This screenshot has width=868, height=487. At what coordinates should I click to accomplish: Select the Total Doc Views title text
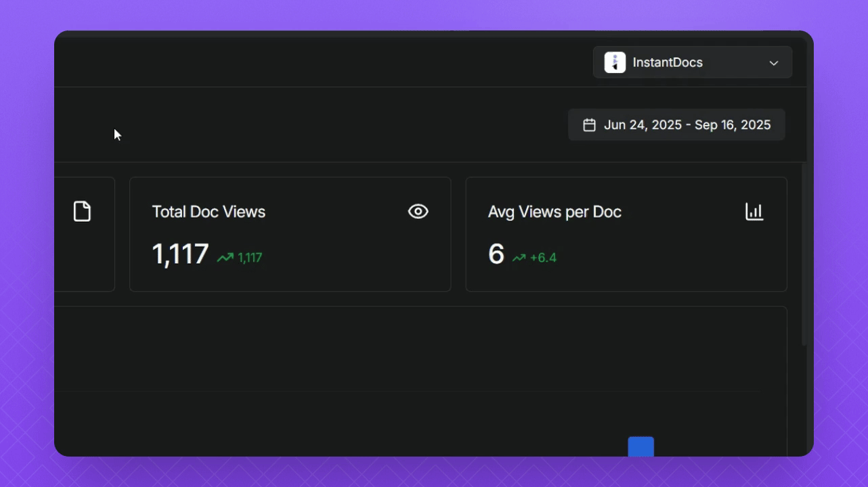[x=209, y=212]
